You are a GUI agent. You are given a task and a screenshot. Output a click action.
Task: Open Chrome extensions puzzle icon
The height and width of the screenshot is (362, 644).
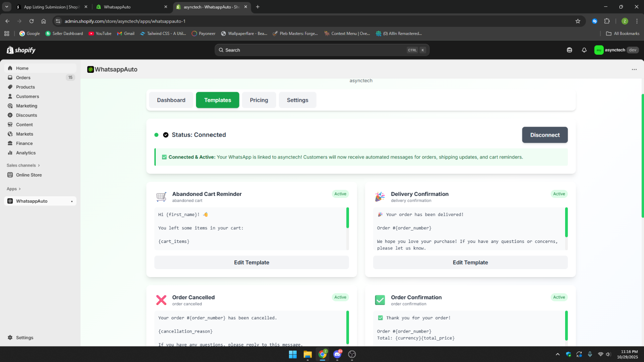click(x=607, y=21)
